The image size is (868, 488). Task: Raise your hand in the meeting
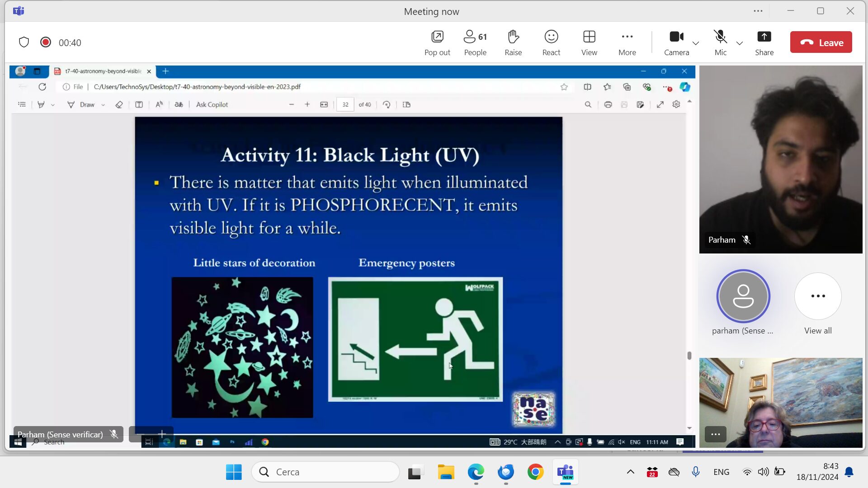pyautogui.click(x=513, y=43)
